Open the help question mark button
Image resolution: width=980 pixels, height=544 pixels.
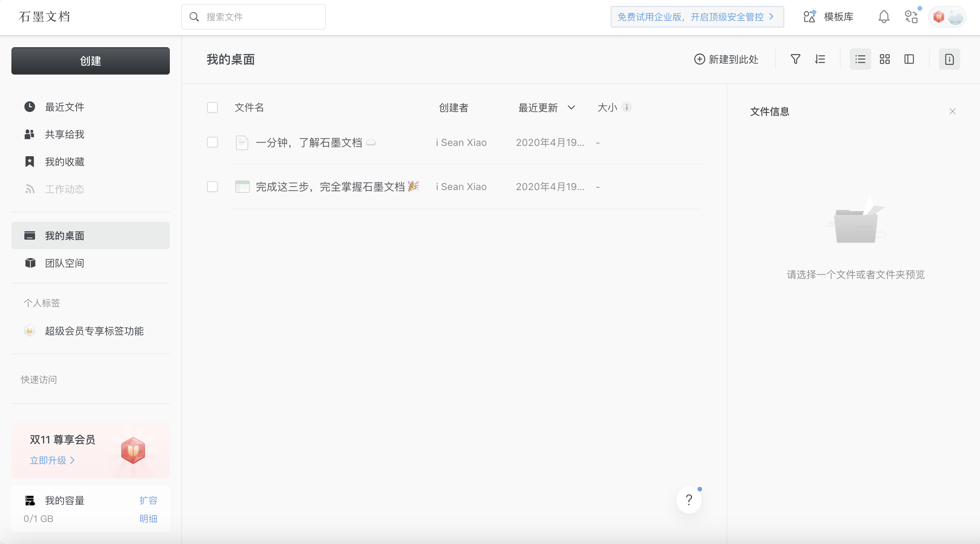tap(689, 500)
